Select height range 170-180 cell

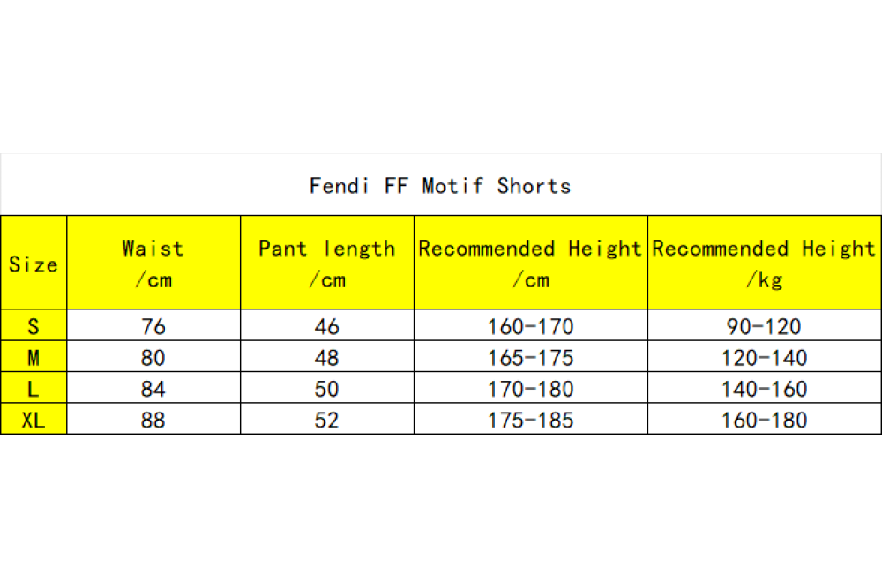(530, 388)
